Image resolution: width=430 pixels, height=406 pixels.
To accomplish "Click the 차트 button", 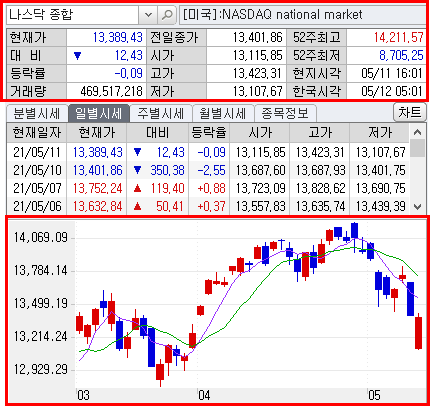I will [410, 112].
